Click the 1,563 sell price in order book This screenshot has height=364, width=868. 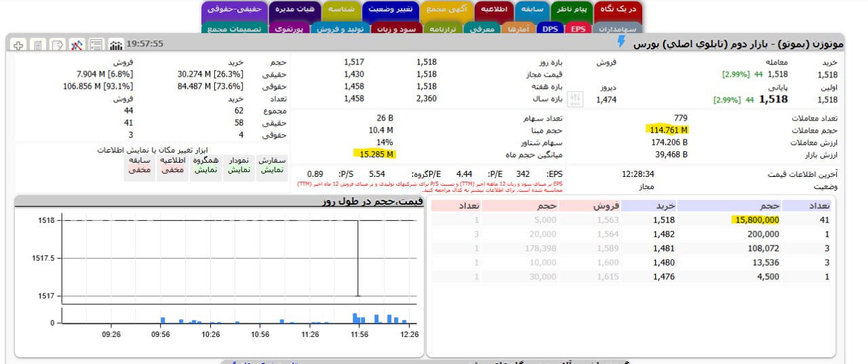tap(608, 220)
